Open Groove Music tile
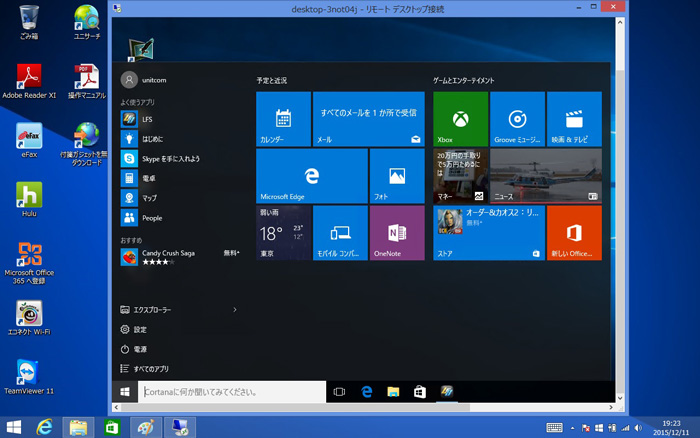Viewport: 700px width, 438px height. coord(517,119)
